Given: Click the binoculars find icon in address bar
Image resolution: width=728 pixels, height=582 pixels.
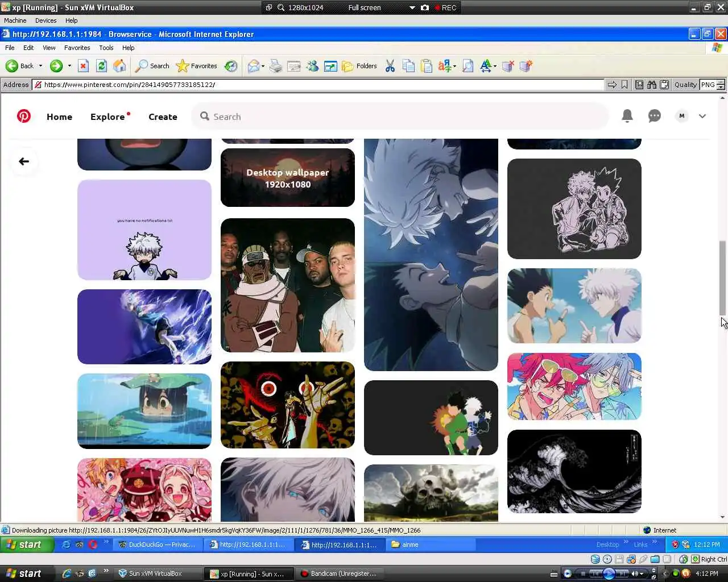Looking at the screenshot, I should pyautogui.click(x=652, y=85).
